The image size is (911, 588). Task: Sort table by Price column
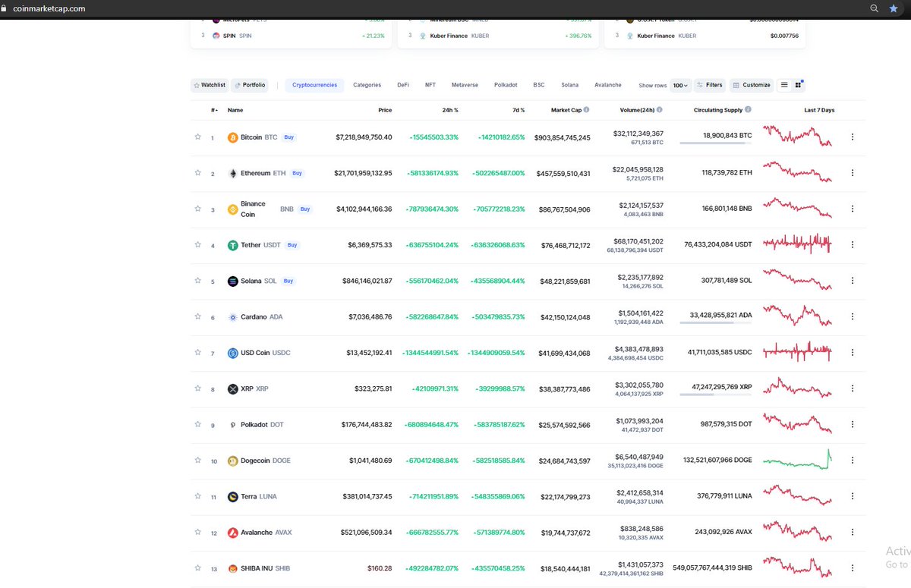click(385, 110)
